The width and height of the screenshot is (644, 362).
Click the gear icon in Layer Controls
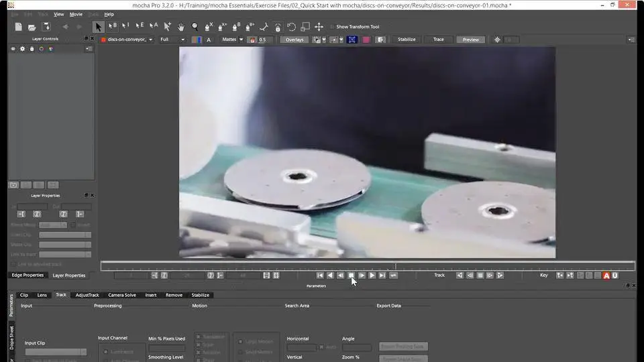point(22,49)
